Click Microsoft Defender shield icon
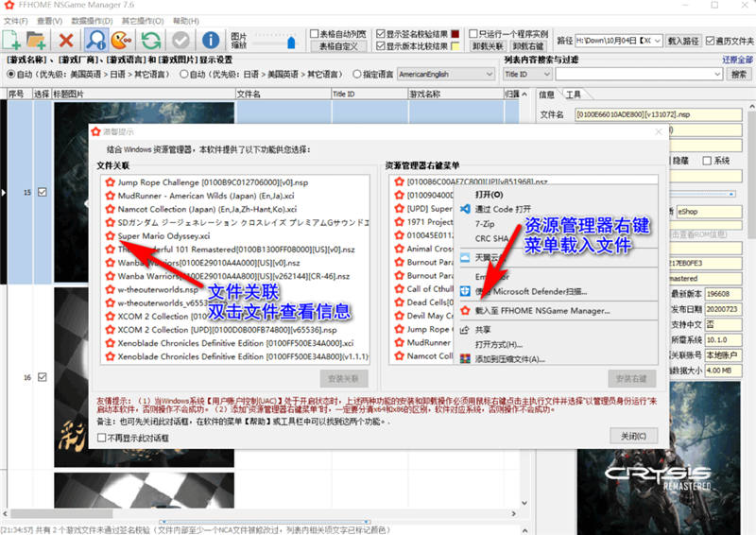This screenshot has width=756, height=535. [x=465, y=291]
